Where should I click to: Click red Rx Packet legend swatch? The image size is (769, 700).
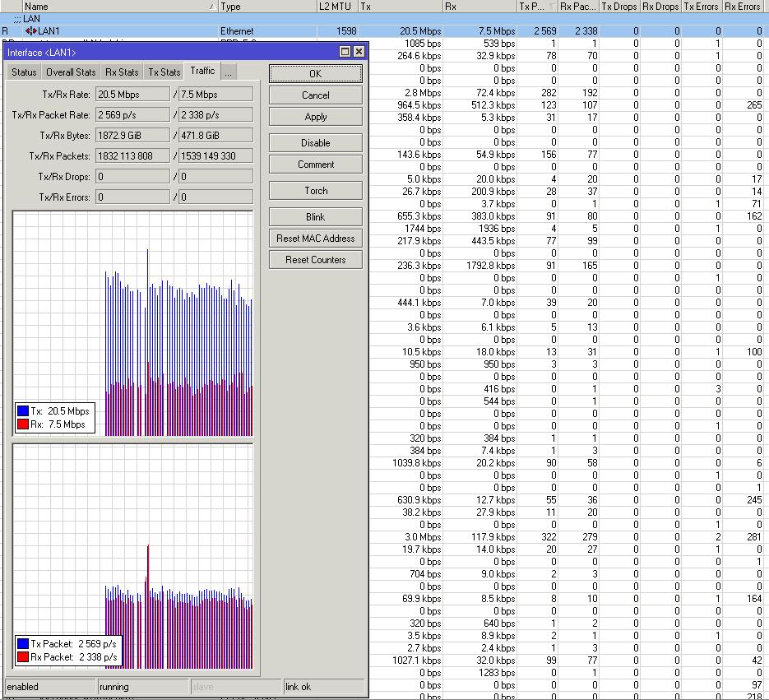[23, 657]
